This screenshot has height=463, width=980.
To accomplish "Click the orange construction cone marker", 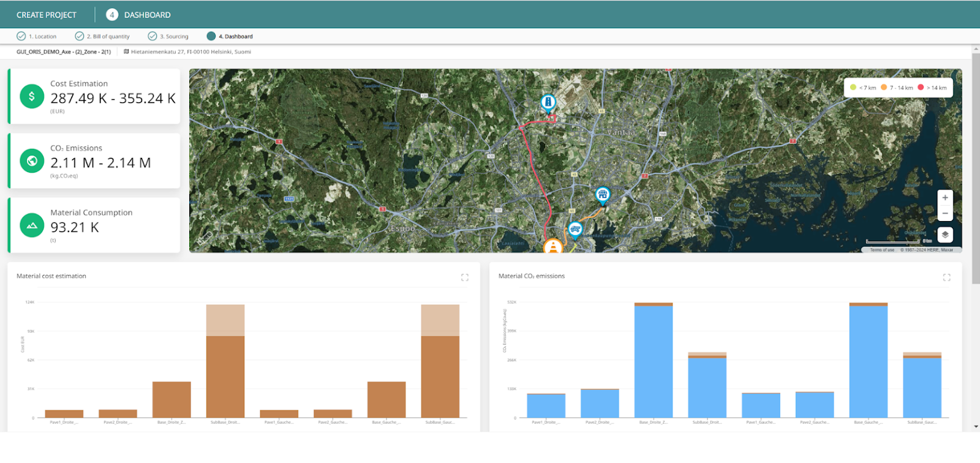I will (x=553, y=246).
